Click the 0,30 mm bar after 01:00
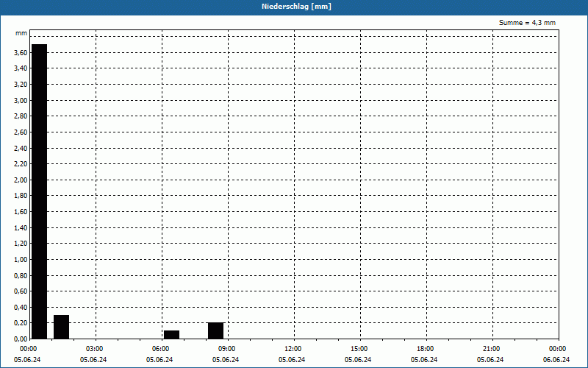This screenshot has height=368, width=588. (x=62, y=327)
